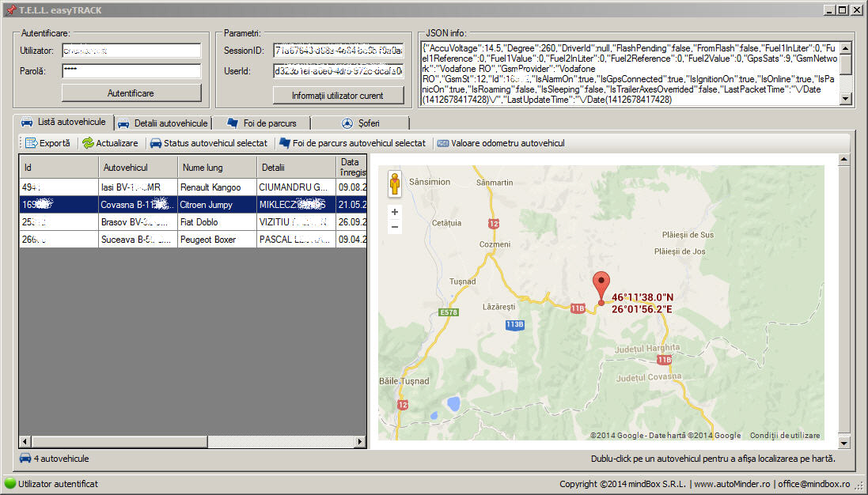Click the pin icon in the title bar
The width and height of the screenshot is (868, 495).
[x=10, y=10]
